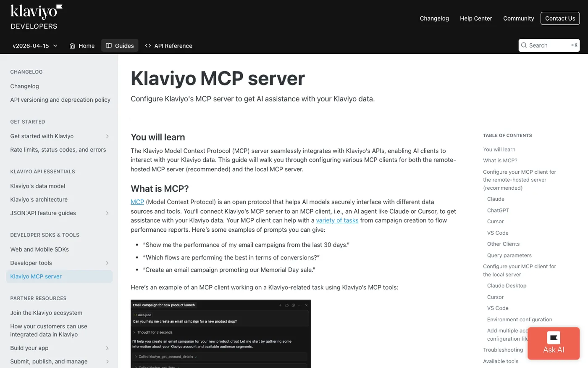This screenshot has height=368, width=588.
Task: Open Join the Klaviyo ecosystem page
Action: [x=46, y=313]
